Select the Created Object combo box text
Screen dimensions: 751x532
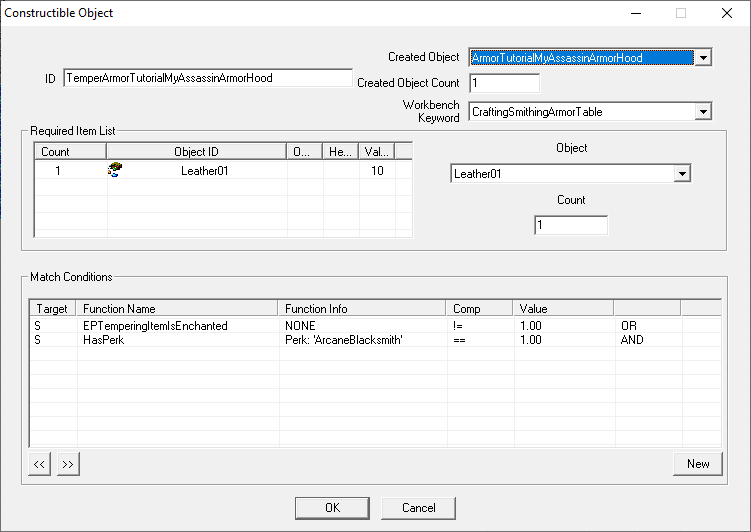coord(581,58)
